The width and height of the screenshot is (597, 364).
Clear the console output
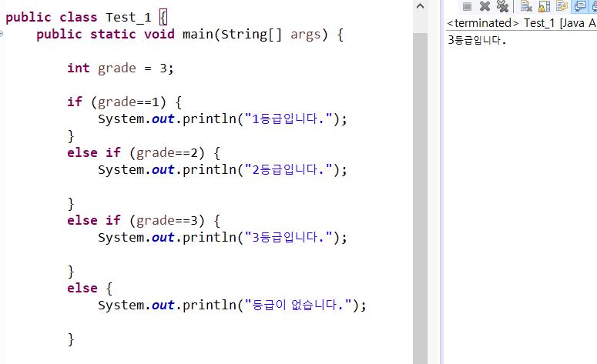click(x=526, y=6)
